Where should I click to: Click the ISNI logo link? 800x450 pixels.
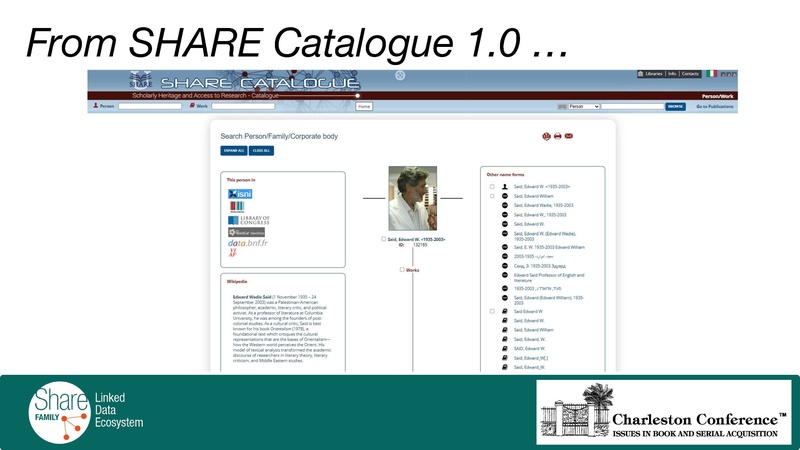coord(240,194)
